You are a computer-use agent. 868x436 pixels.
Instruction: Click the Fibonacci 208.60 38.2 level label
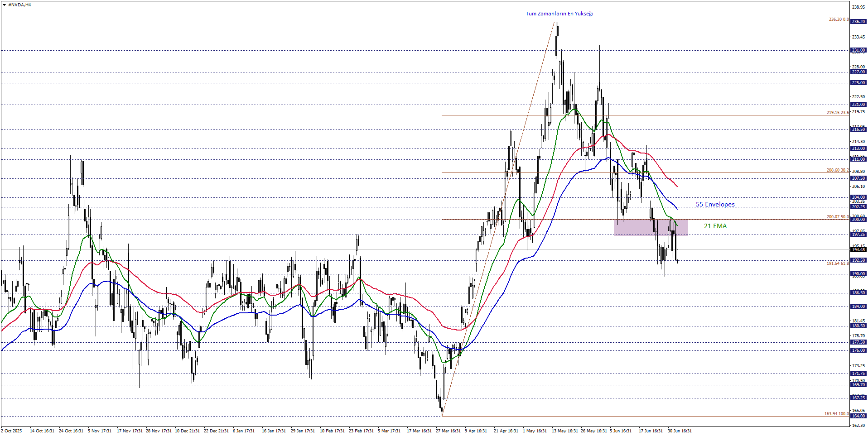point(838,170)
